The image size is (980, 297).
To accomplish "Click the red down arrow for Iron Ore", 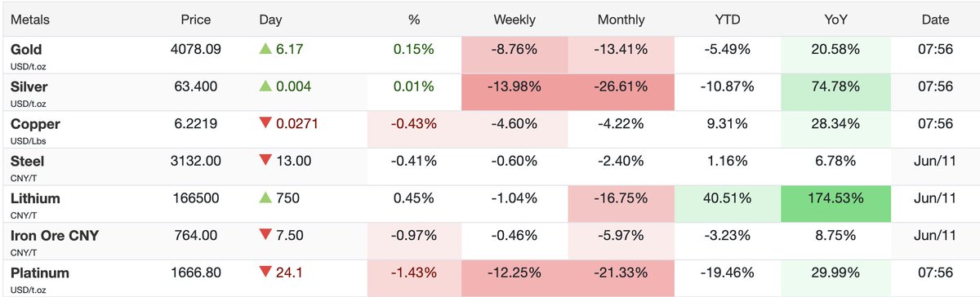I will pos(265,236).
